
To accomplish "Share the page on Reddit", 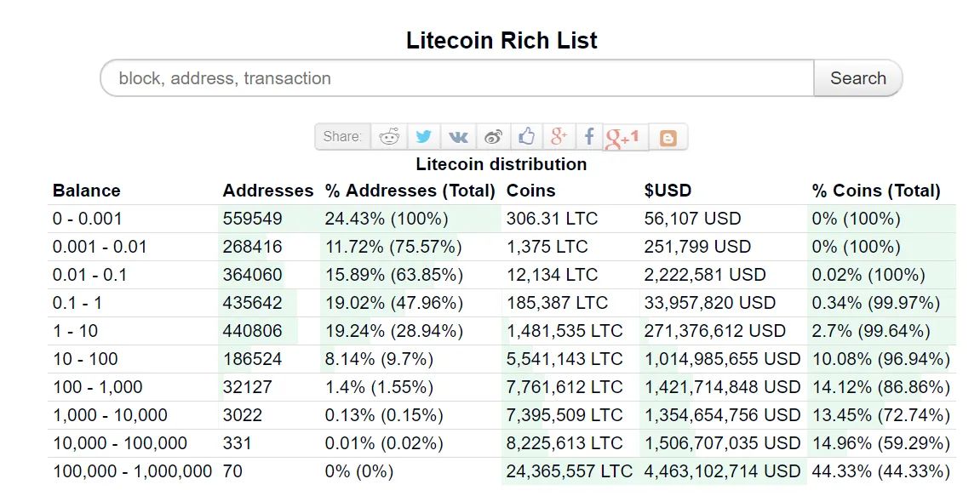I will click(x=389, y=137).
